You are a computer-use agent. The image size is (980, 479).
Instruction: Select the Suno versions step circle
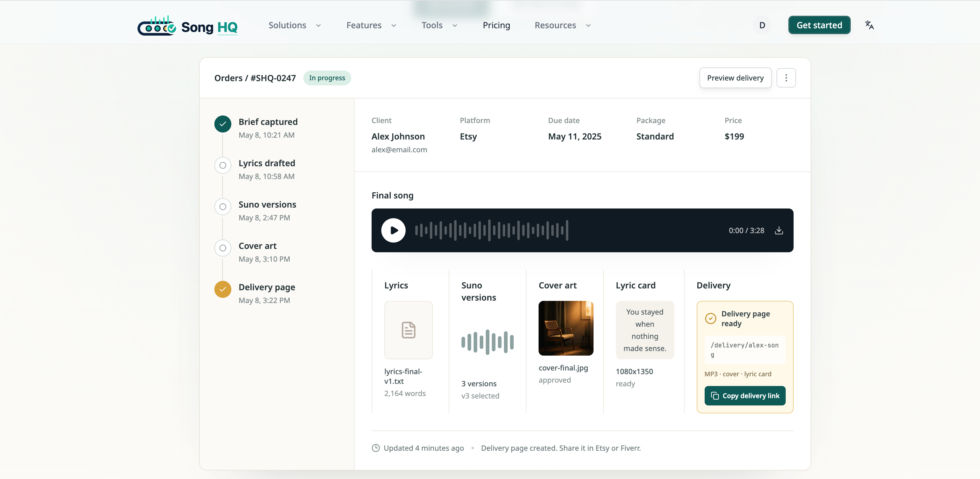click(x=223, y=207)
